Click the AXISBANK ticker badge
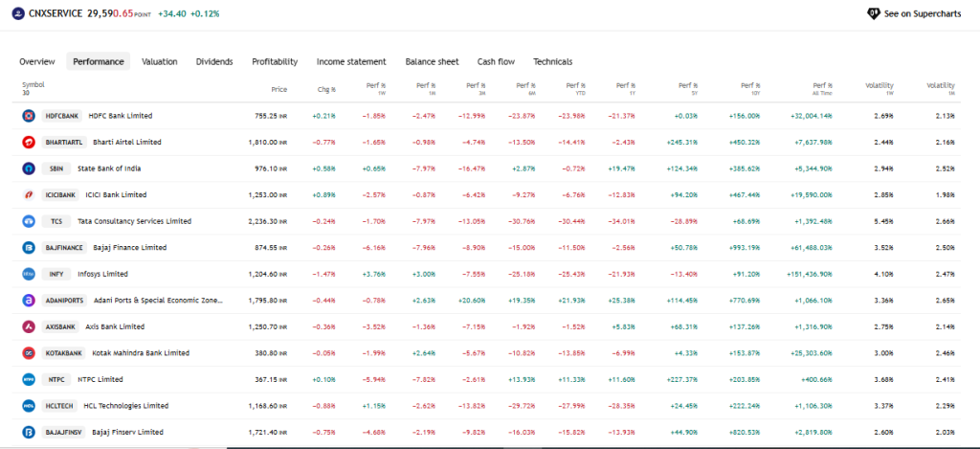The width and height of the screenshot is (980, 449). (x=60, y=326)
